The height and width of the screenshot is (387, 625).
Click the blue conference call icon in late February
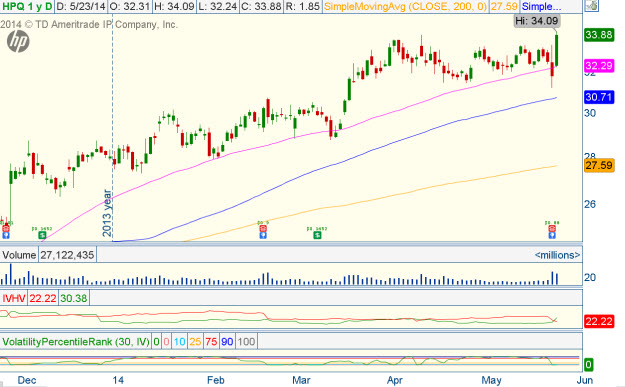pyautogui.click(x=263, y=235)
